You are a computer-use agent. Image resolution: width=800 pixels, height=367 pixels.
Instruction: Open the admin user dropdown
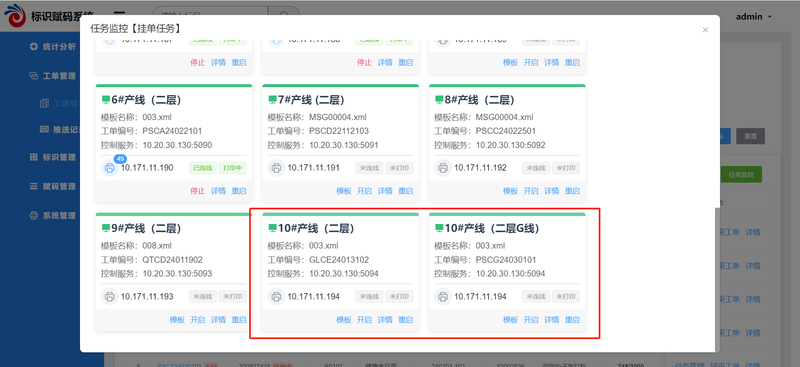[x=753, y=16]
